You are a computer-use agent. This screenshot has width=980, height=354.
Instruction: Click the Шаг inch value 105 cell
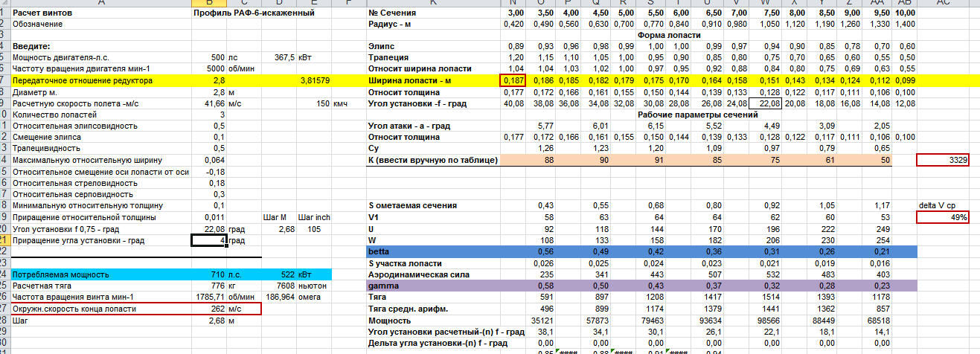[313, 228]
